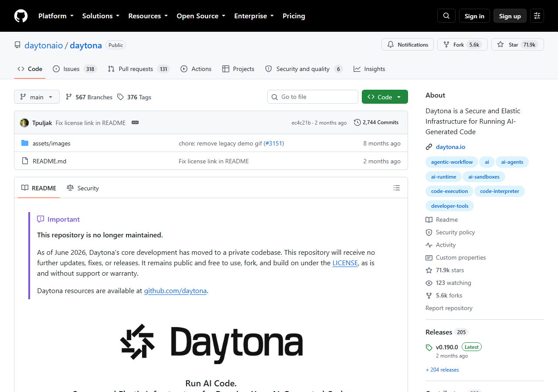The width and height of the screenshot is (558, 392).
Task: Expand the Open Source menu
Action: (x=201, y=16)
